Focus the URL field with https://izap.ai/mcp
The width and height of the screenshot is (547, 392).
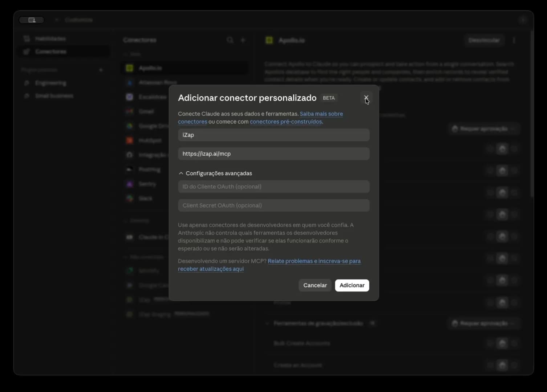pos(274,154)
